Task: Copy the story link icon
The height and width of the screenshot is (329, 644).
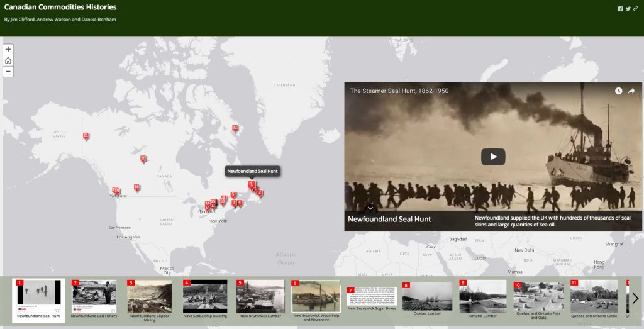Action: click(635, 9)
